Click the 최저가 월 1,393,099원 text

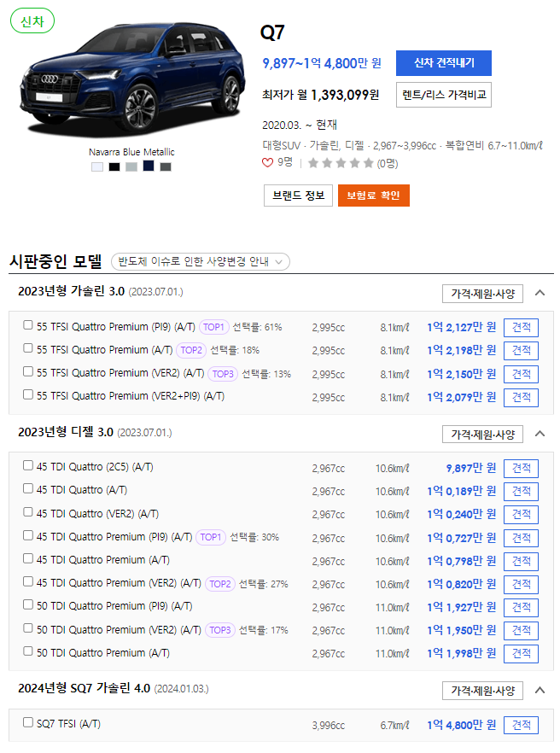(x=320, y=95)
